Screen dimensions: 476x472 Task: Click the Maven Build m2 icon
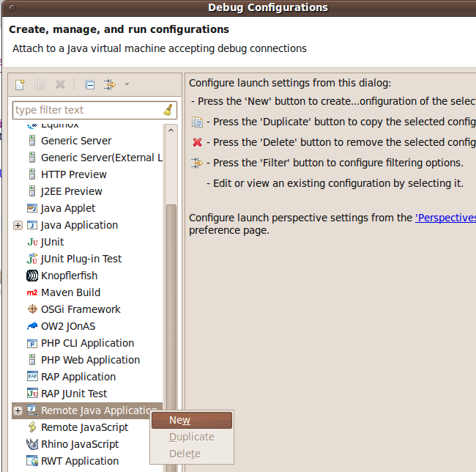point(32,292)
